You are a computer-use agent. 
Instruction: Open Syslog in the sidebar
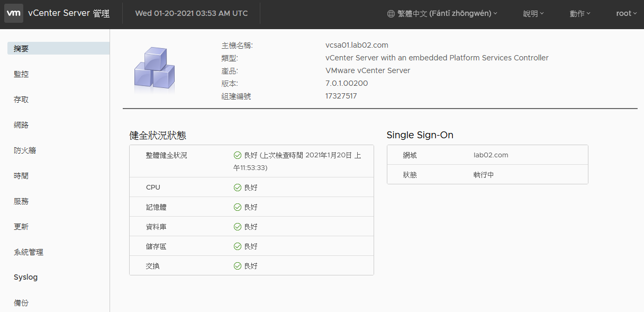click(x=26, y=277)
